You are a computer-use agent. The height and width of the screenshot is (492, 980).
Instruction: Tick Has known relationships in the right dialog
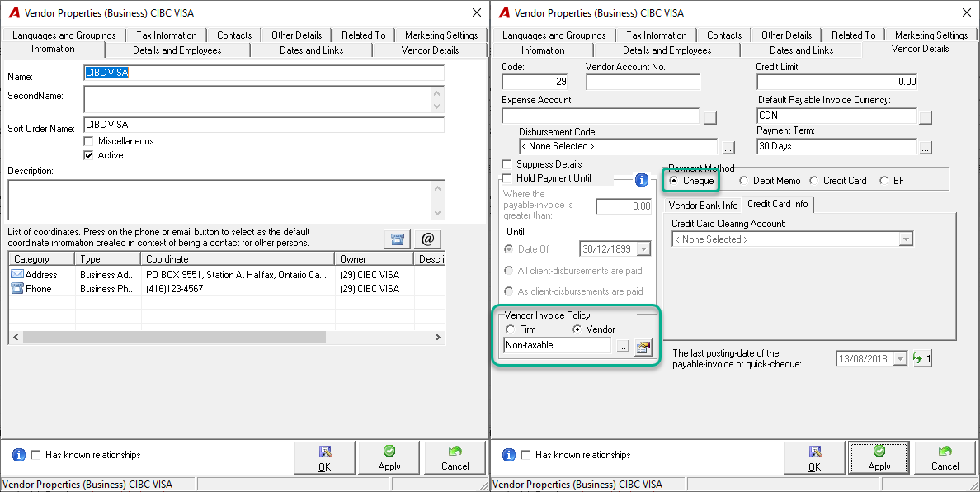click(x=525, y=455)
